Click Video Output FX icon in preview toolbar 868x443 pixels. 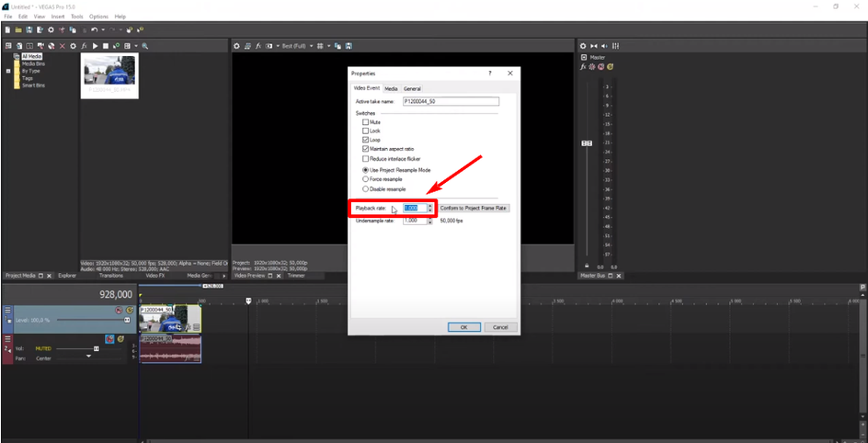258,46
